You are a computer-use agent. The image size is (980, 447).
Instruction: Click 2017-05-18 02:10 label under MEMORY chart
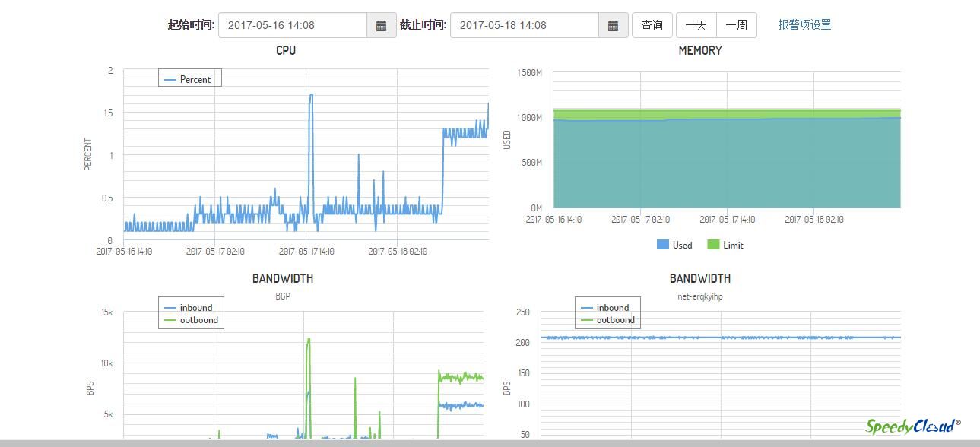(814, 220)
